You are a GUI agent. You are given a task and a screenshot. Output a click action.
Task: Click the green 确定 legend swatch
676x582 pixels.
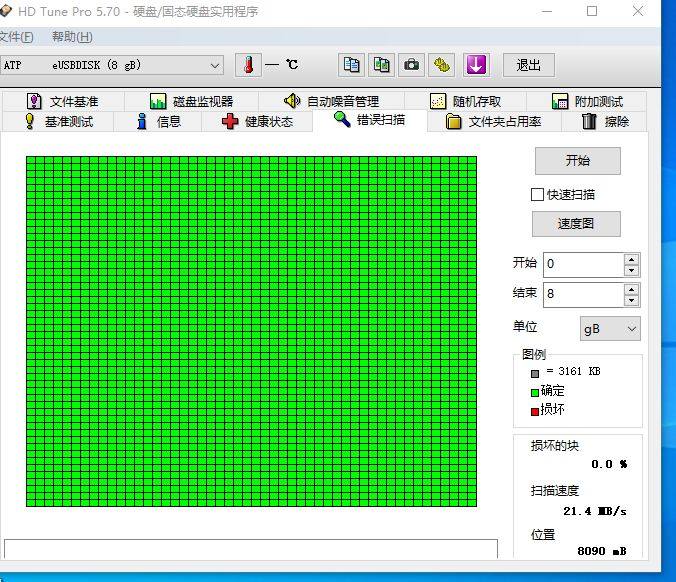(x=535, y=392)
